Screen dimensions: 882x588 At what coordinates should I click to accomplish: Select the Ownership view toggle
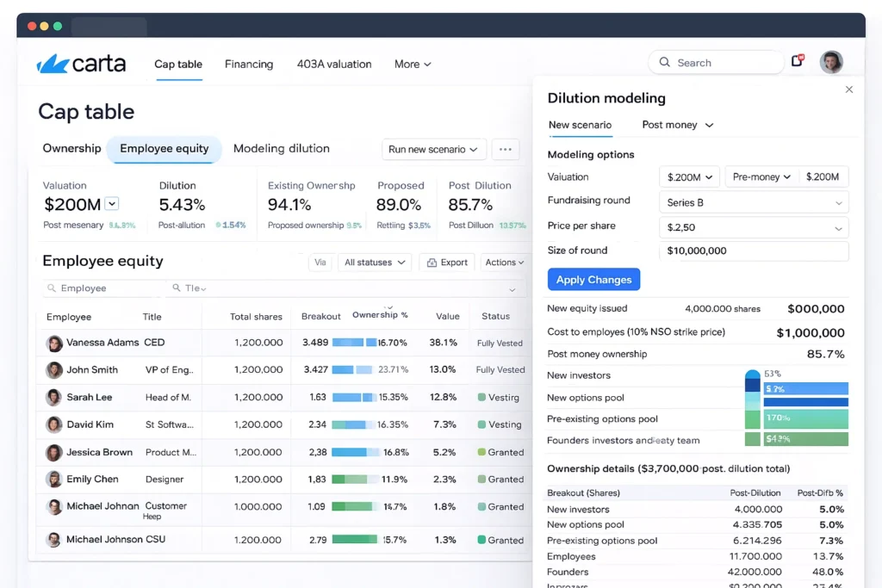point(71,148)
